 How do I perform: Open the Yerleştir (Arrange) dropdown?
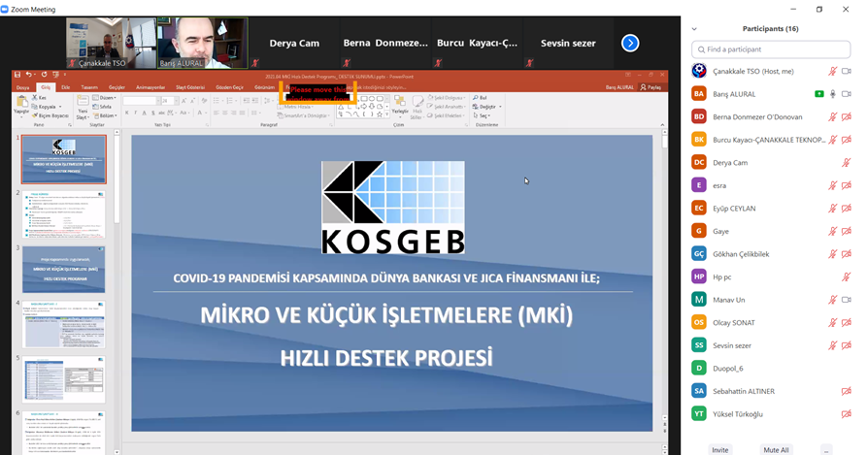click(400, 107)
